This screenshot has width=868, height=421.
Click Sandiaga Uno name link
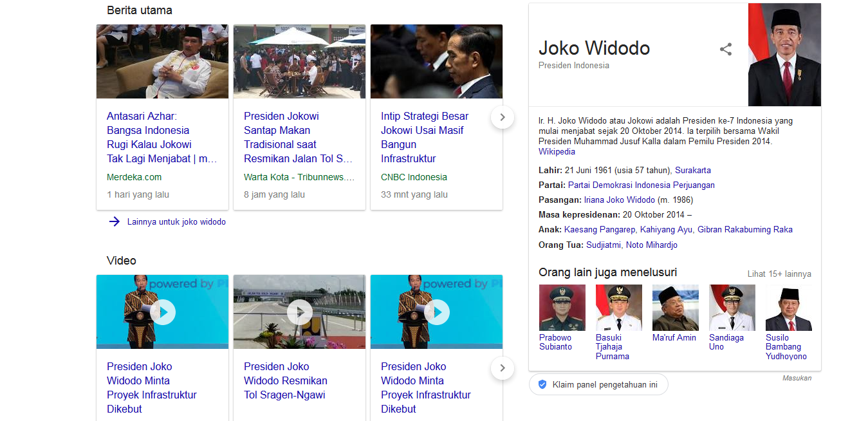point(726,342)
